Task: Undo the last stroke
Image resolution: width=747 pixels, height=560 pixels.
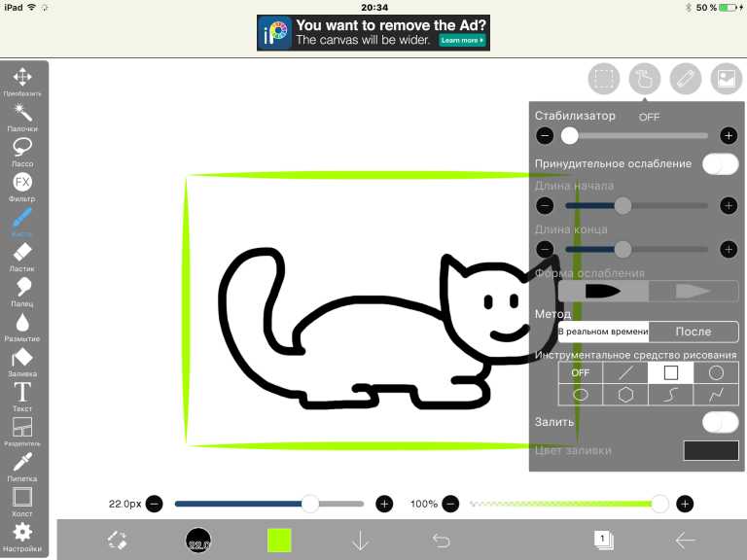Action: [x=442, y=541]
